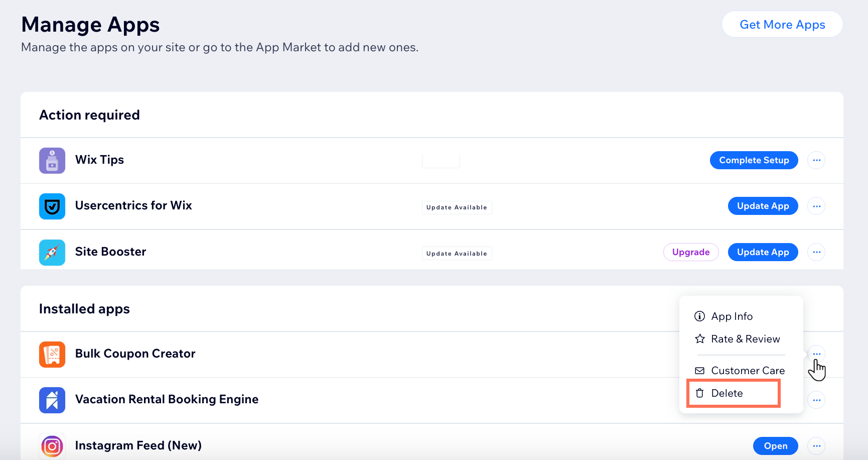Click the Vacation Rental Booking Engine name

coord(167,399)
